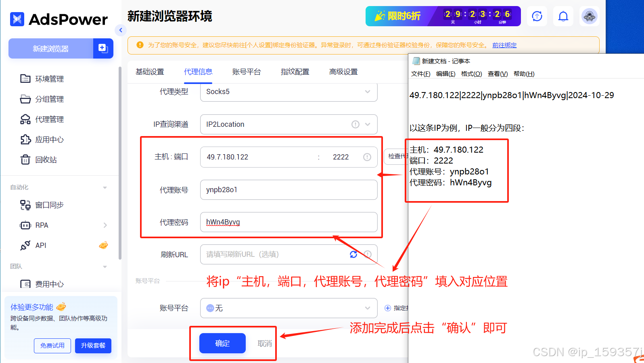Viewport: 644px width, 363px height.
Task: Open the 账号平台 dropdown showing 无
Action: tap(289, 308)
